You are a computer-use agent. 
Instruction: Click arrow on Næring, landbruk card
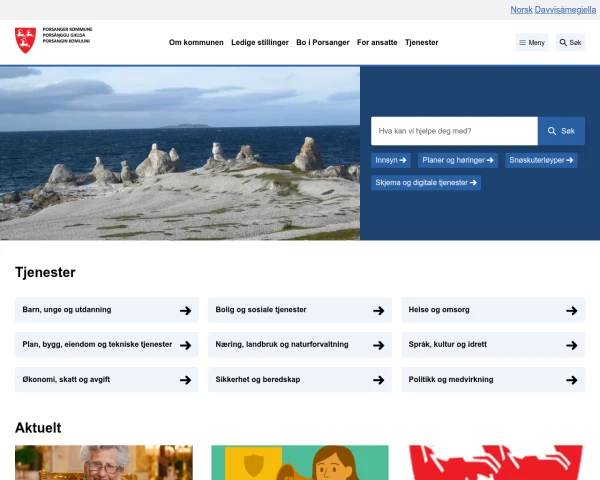tap(379, 345)
